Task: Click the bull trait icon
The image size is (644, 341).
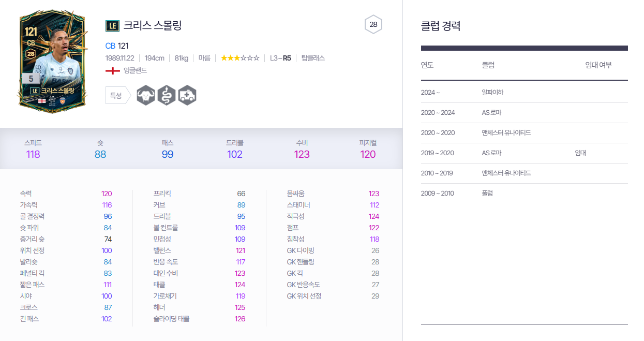Action: [x=146, y=95]
